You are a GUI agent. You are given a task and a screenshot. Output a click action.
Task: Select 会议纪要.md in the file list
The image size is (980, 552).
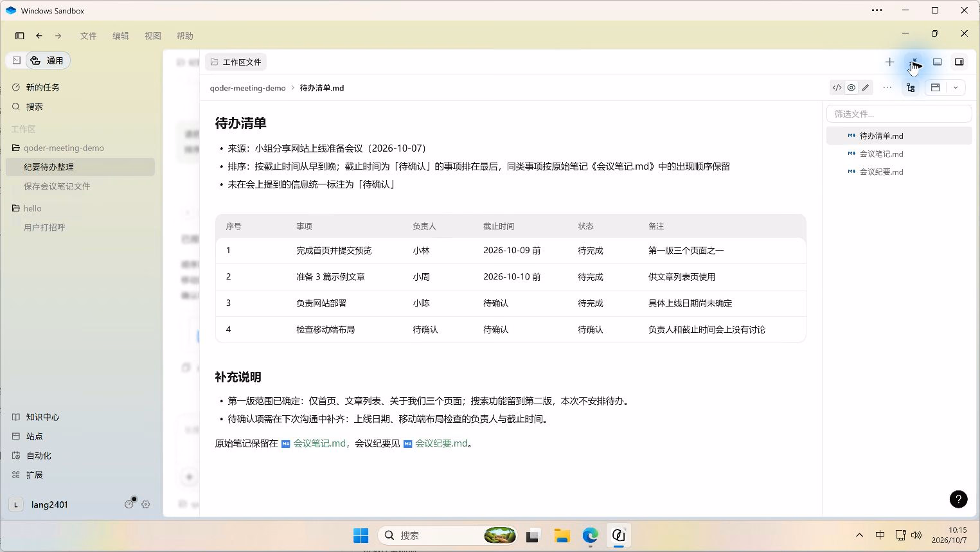[x=899, y=172]
